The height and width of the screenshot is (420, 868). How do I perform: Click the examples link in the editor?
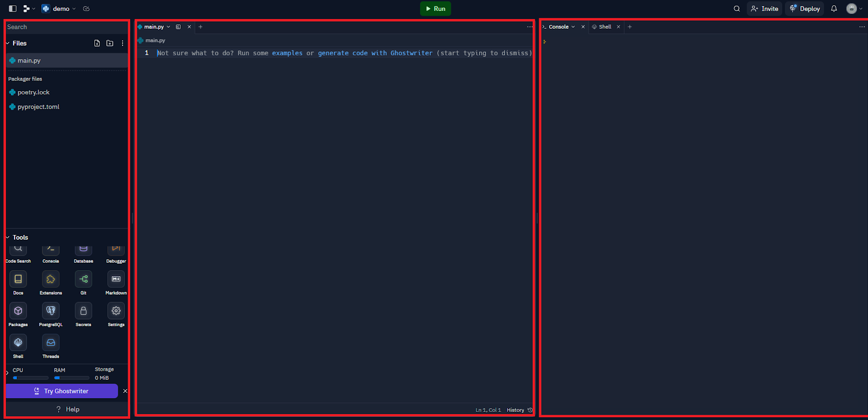tap(287, 53)
